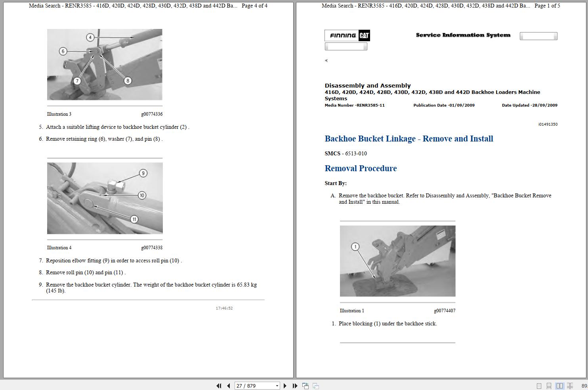This screenshot has width=588, height=390.
Task: Select the continuous scrolling layout icon
Action: click(x=549, y=386)
